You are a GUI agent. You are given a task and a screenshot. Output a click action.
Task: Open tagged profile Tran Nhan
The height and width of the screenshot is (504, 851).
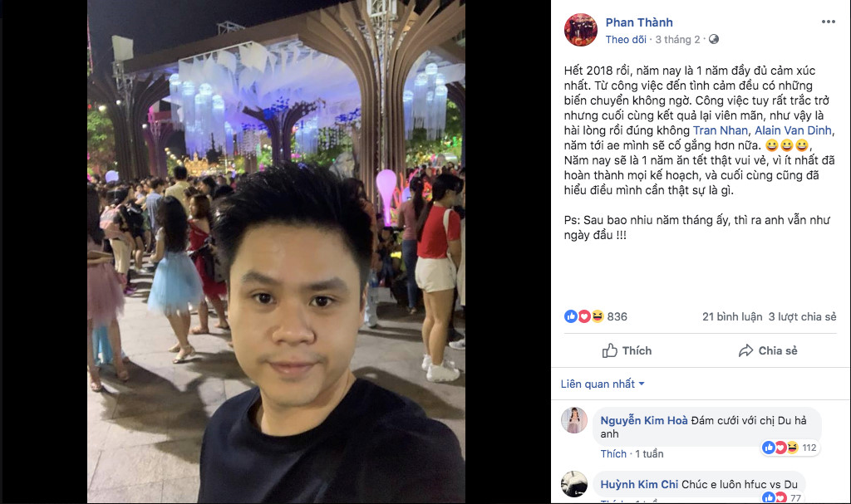(721, 130)
